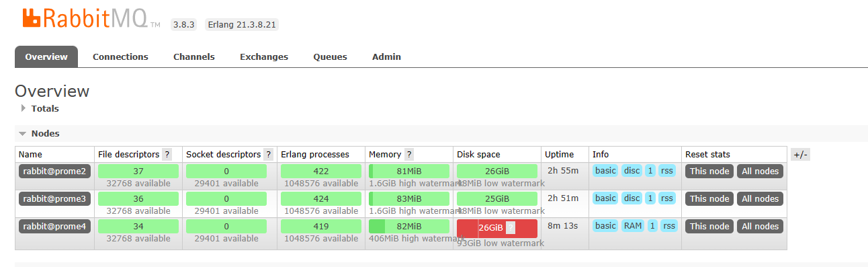This screenshot has height=267, width=868.
Task: Click the 81MiB memory bar of rabbit@prome2
Action: click(409, 171)
